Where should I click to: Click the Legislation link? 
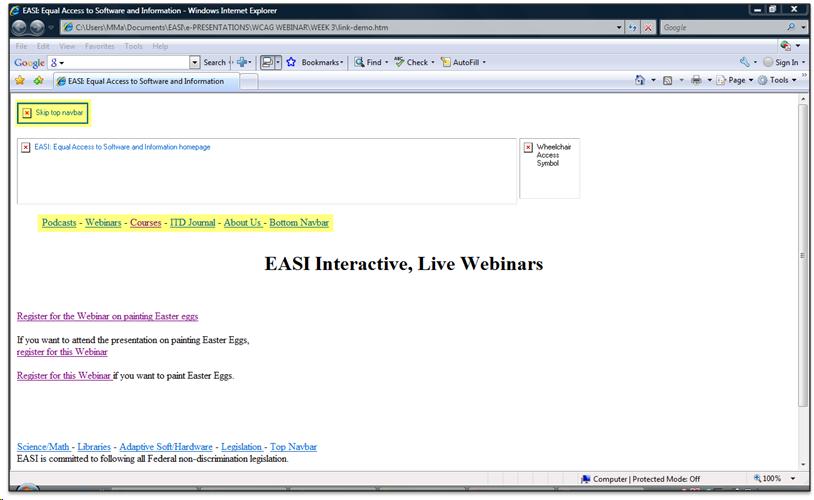(x=241, y=447)
